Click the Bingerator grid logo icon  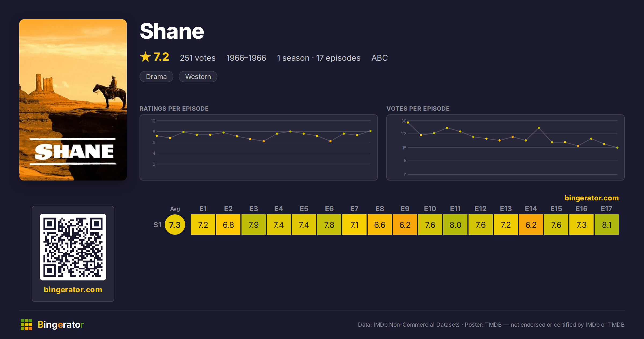pos(26,324)
